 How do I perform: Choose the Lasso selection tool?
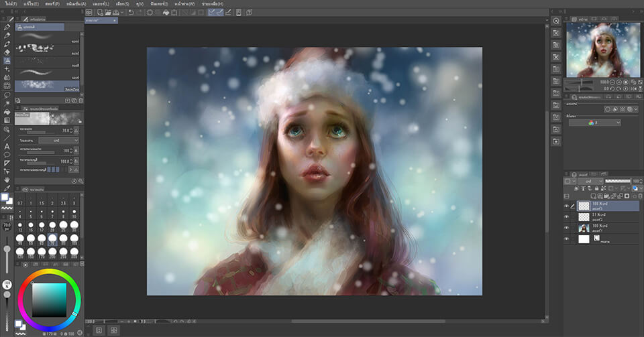[7, 95]
